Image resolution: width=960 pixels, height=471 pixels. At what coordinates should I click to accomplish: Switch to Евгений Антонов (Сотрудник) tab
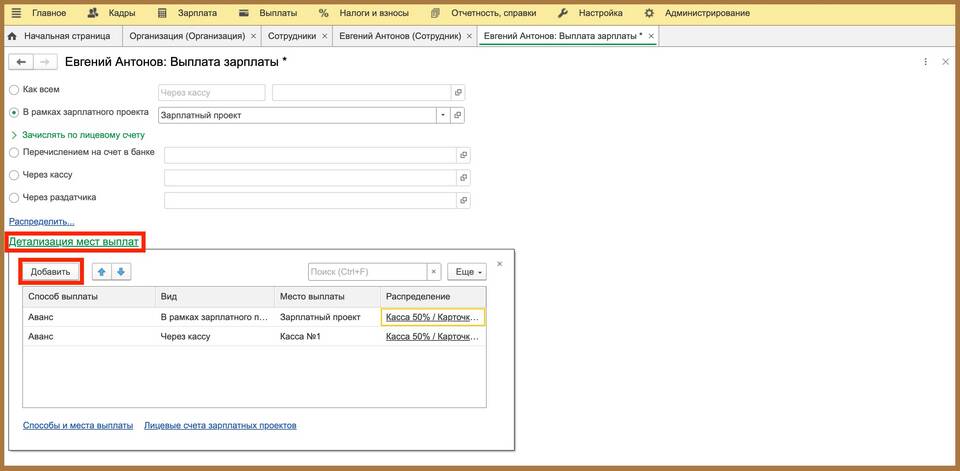[x=400, y=36]
